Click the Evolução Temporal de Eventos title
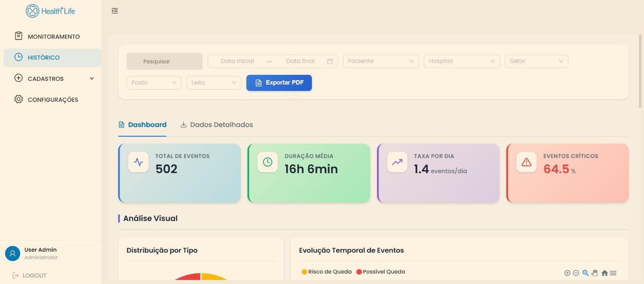 pyautogui.click(x=351, y=250)
